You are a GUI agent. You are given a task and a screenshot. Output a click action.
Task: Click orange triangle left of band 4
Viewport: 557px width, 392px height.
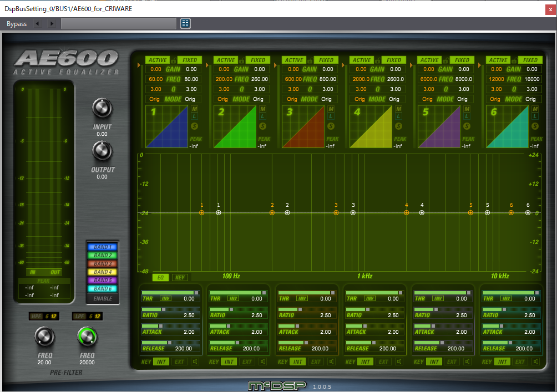[x=343, y=65]
